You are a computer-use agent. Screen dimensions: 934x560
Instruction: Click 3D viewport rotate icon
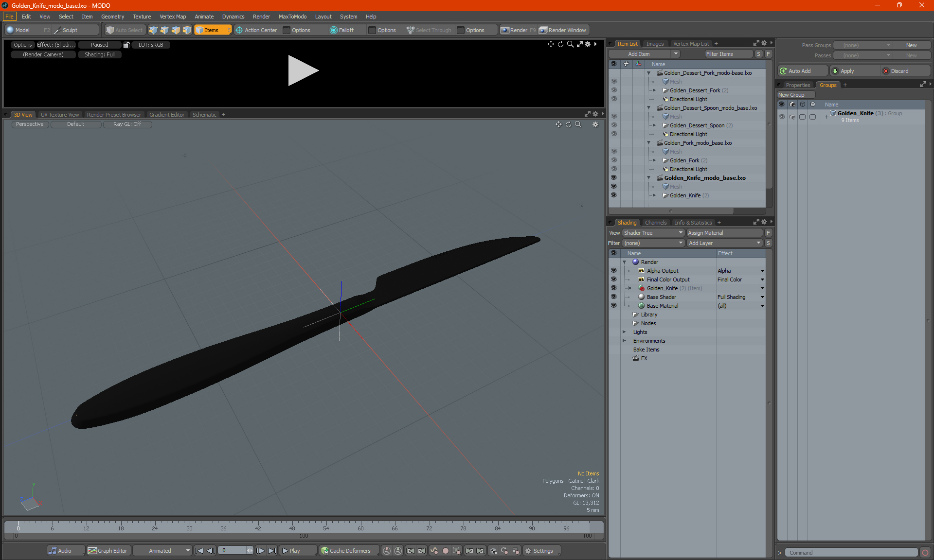click(x=568, y=124)
